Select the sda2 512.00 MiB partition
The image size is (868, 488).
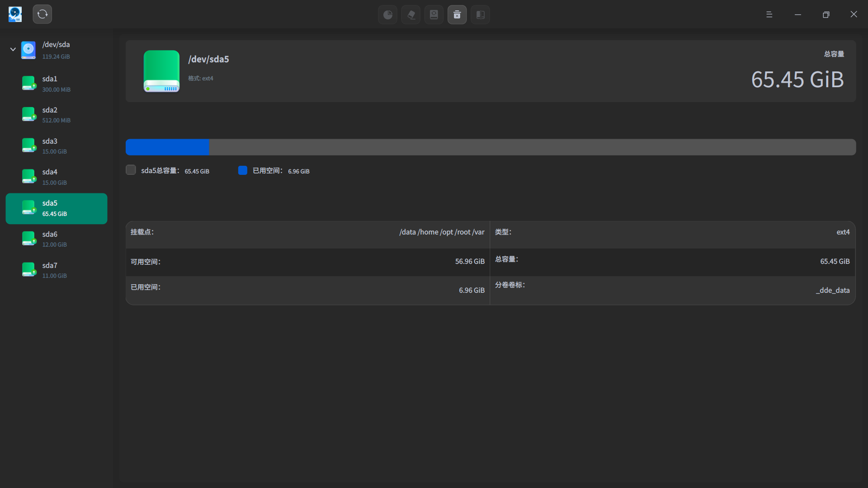[x=57, y=115]
